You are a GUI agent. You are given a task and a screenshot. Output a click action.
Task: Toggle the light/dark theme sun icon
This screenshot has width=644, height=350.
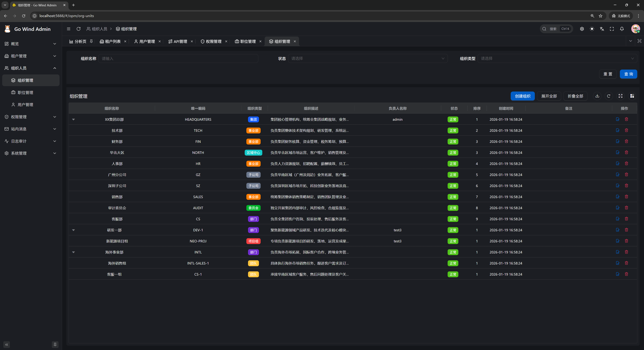(x=592, y=29)
